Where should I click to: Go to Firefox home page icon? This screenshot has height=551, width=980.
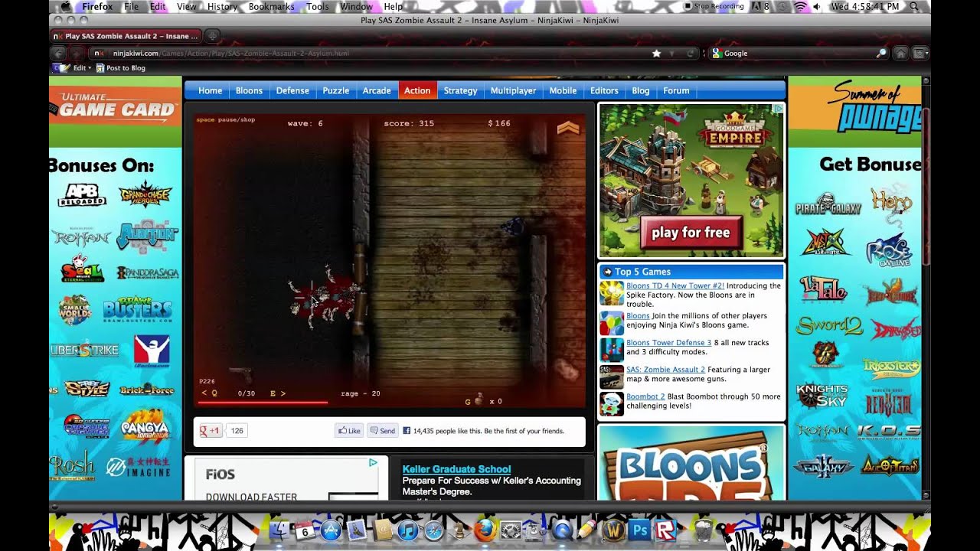pos(901,53)
